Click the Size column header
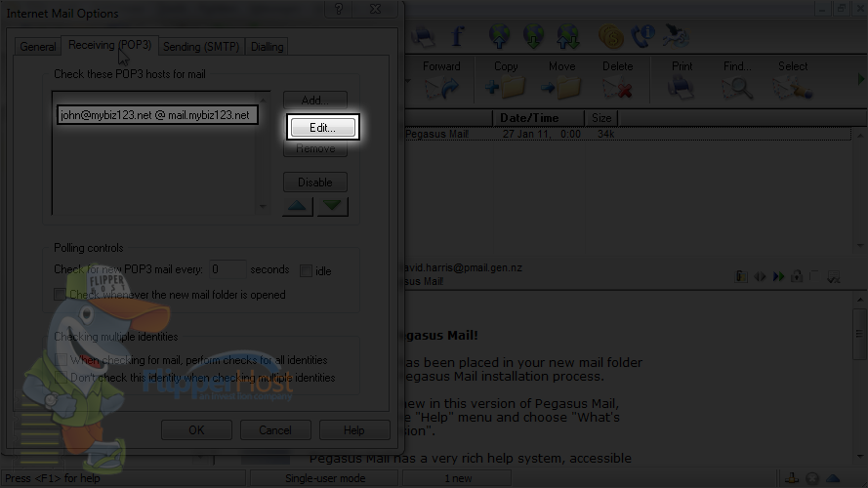The width and height of the screenshot is (868, 488). [601, 118]
